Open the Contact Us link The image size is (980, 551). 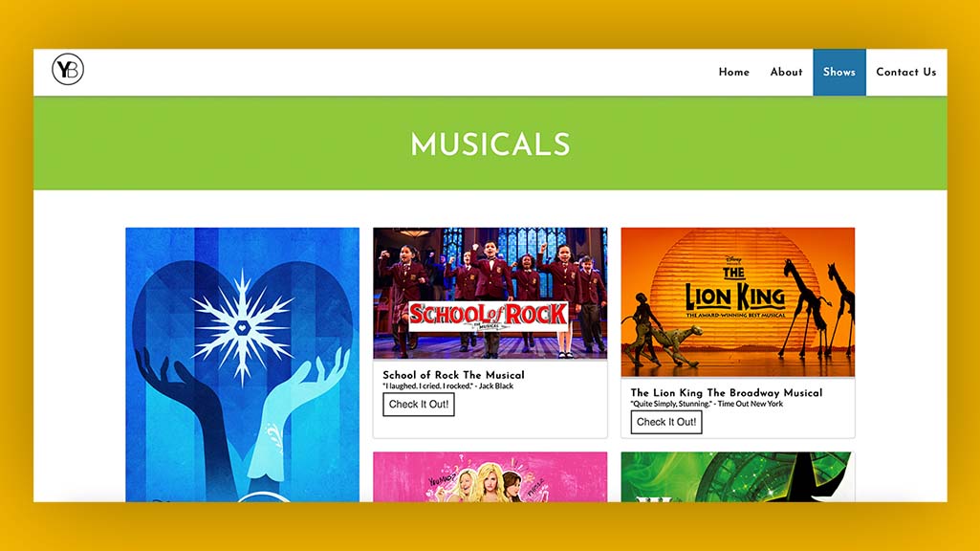point(906,72)
